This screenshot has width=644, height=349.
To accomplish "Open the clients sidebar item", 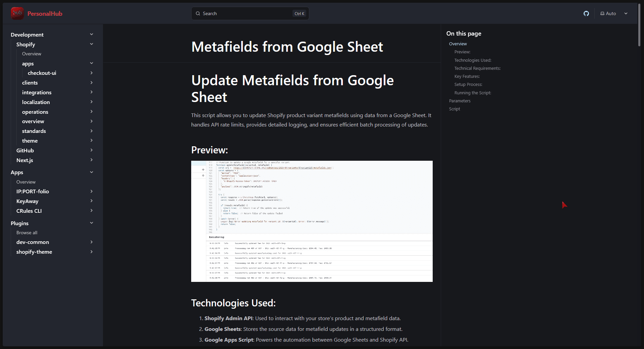I will coord(30,83).
